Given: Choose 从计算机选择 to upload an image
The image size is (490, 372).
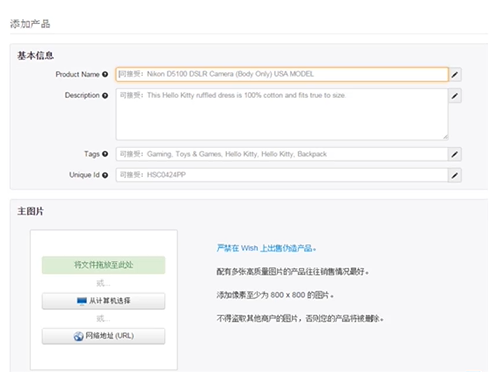Looking at the screenshot, I should coord(103,301).
